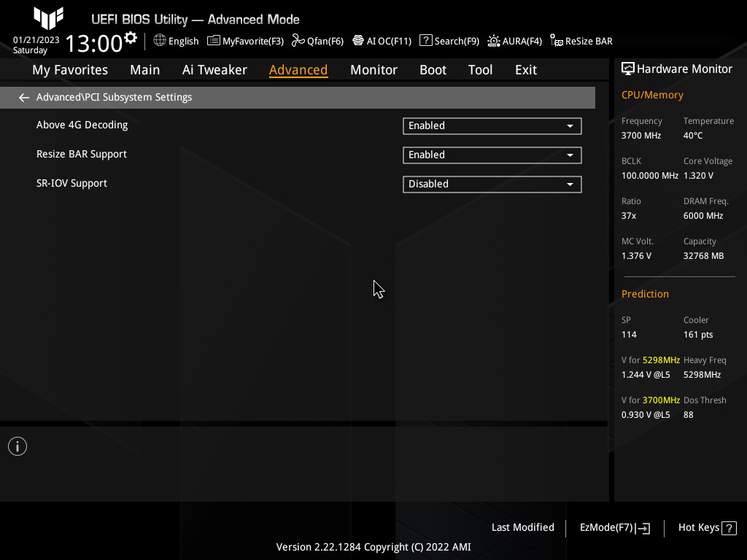
Task: Click the ReSize BAR icon
Action: pos(557,41)
